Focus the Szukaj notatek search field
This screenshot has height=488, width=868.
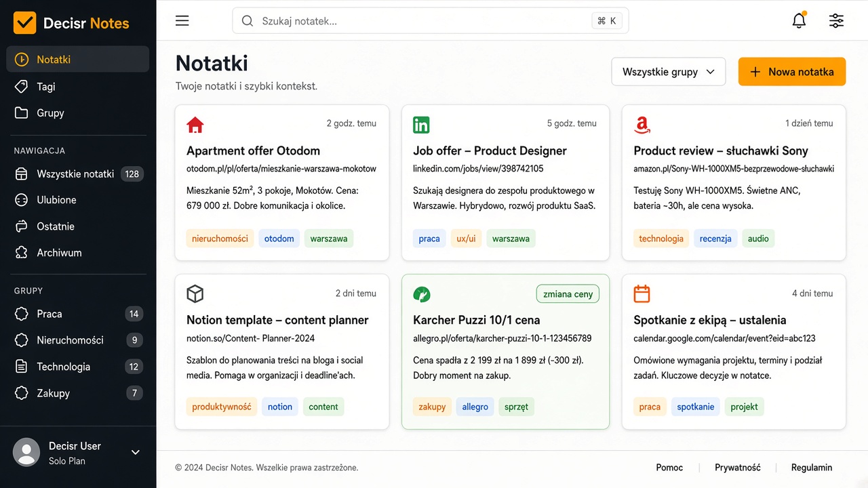pyautogui.click(x=431, y=21)
